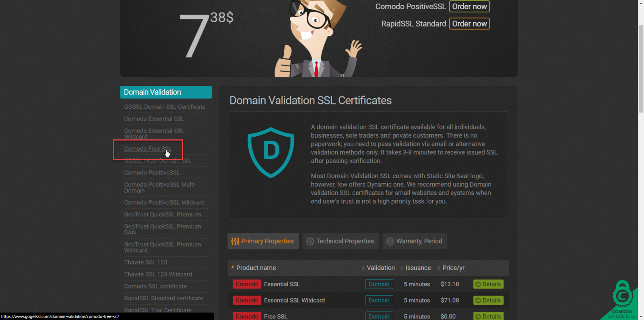644x320 pixels.
Task: Click the Domain Validation SSL Certificates heading
Action: 310,100
